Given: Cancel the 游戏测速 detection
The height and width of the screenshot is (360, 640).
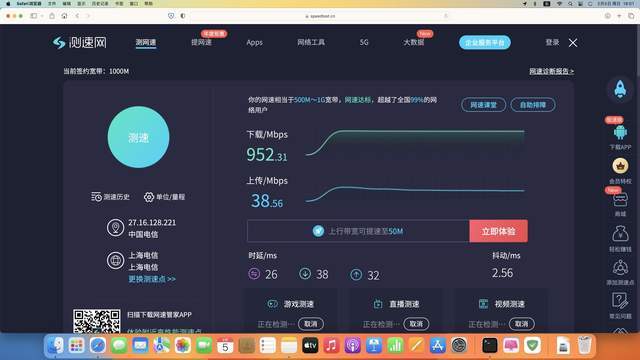Looking at the screenshot, I should coord(311,324).
